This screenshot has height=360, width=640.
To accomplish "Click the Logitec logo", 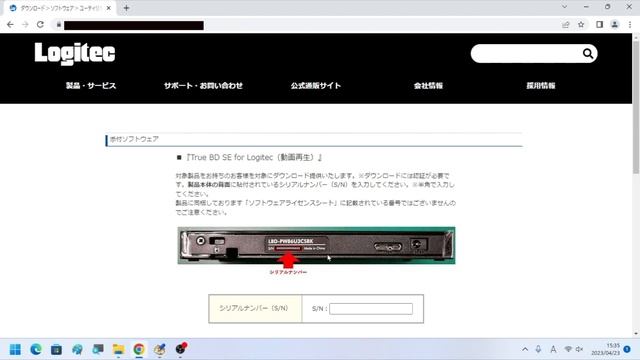I will click(75, 53).
